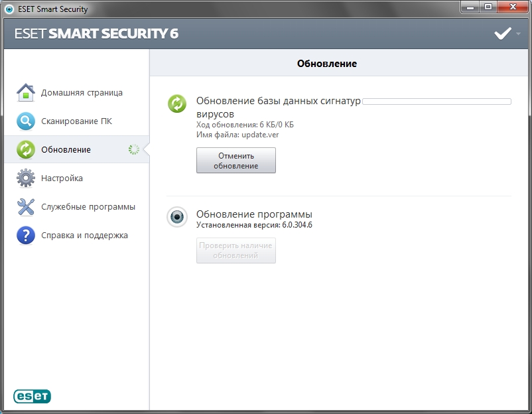This screenshot has height=414, width=532.
Task: Click the virus signature update progress bar
Action: [436, 102]
